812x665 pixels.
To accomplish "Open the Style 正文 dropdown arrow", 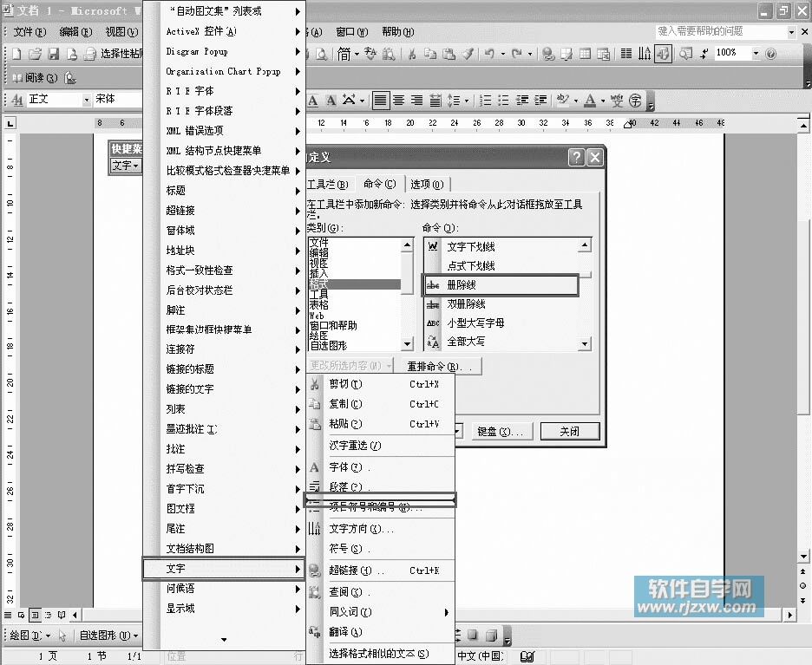I will (87, 100).
